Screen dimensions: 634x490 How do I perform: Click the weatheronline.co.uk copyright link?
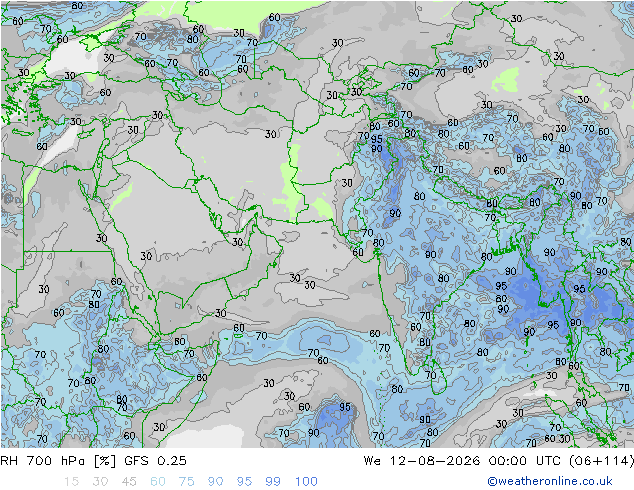[549, 481]
